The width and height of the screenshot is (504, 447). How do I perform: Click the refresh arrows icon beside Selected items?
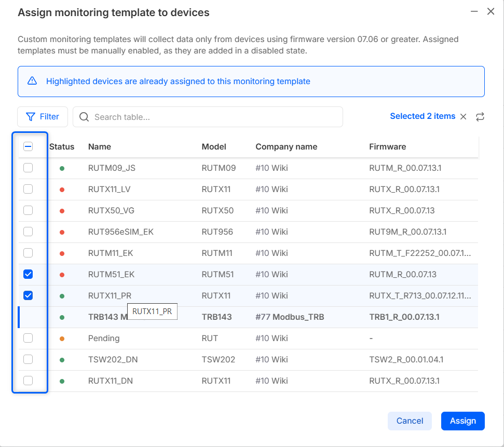point(480,117)
